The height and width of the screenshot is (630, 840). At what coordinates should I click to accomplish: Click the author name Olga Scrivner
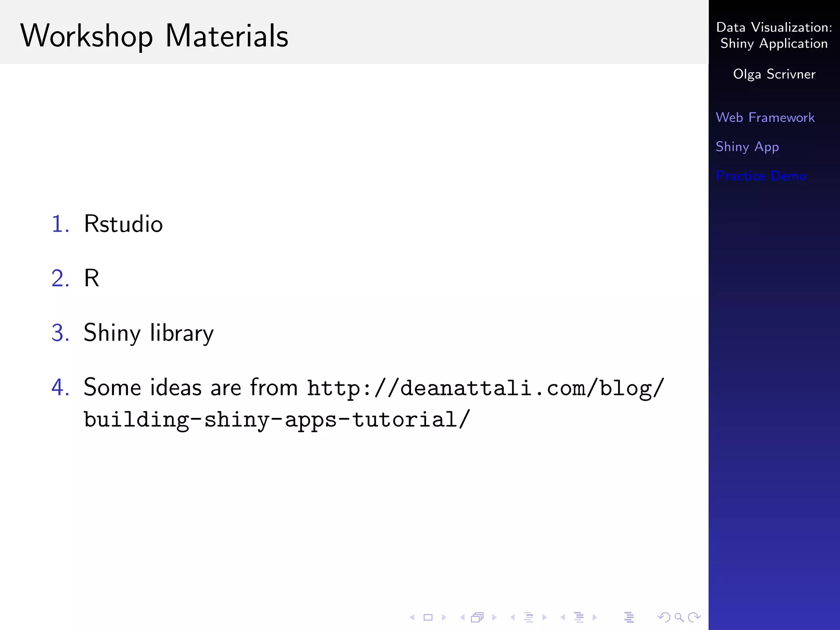tap(774, 74)
